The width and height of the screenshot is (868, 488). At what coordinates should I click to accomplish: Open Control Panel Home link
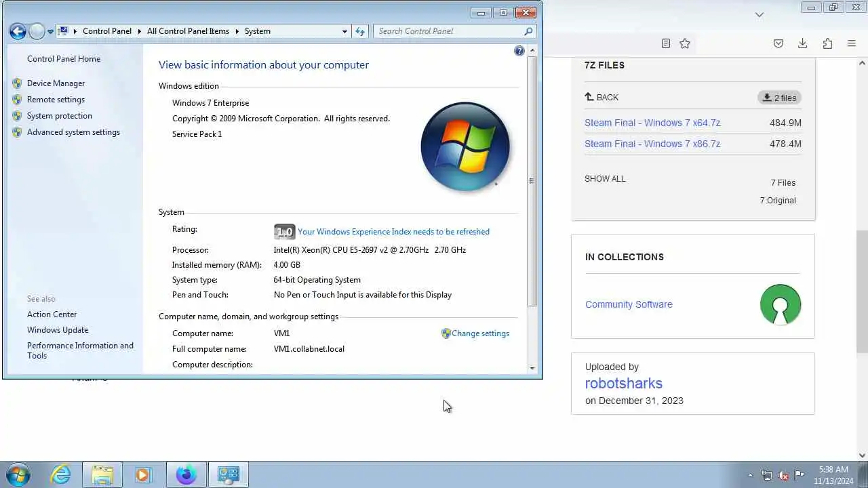(64, 59)
